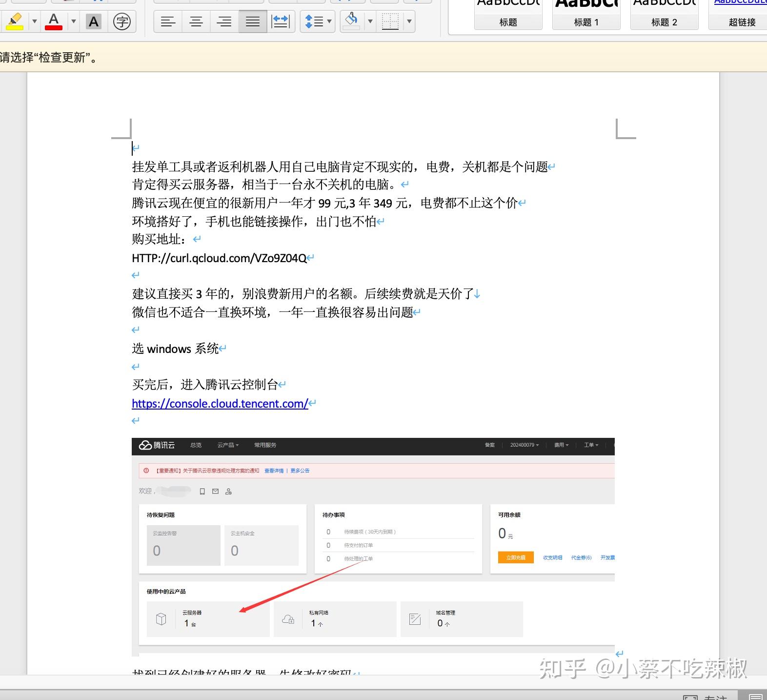Apply the 标题 2 heading style

tap(665, 14)
